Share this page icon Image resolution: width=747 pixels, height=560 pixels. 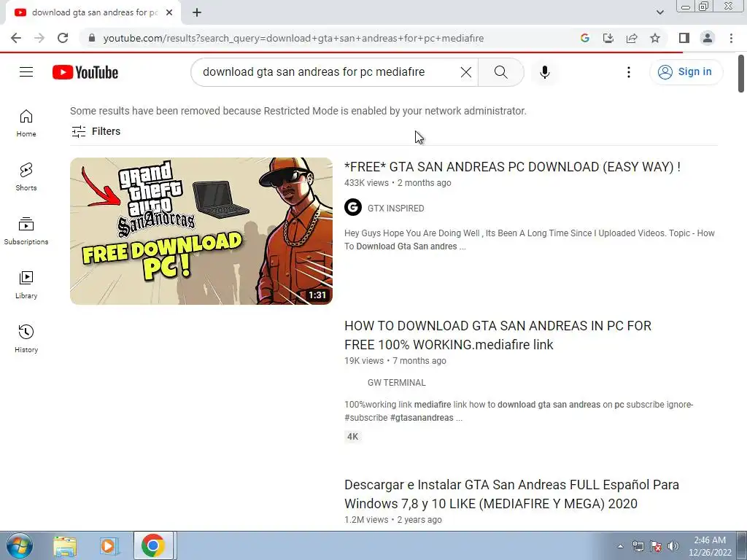click(x=632, y=38)
